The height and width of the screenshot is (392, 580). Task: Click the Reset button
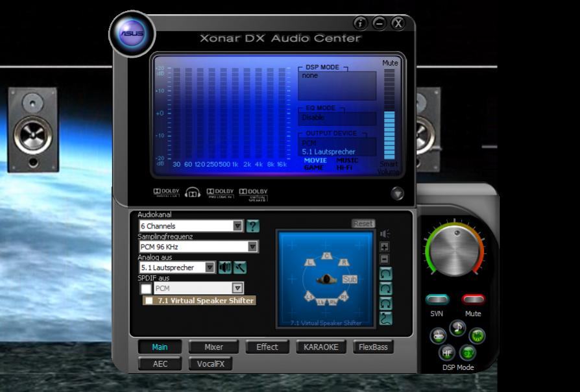363,223
